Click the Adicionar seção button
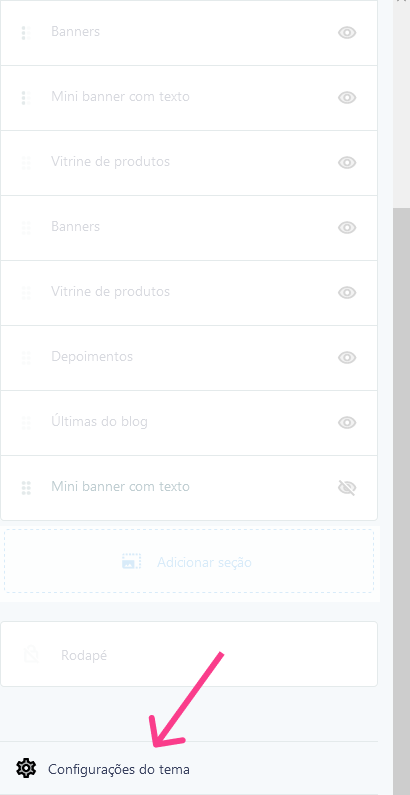This screenshot has height=795, width=410. pyautogui.click(x=189, y=562)
